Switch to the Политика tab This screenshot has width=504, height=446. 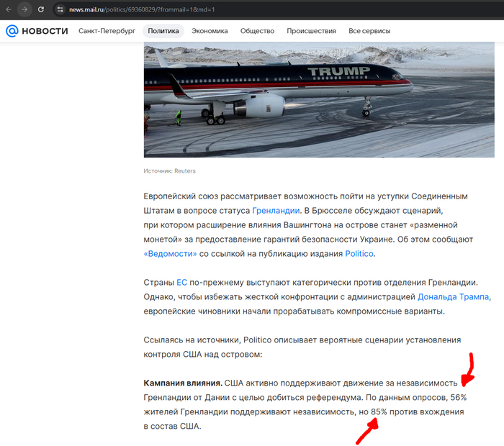pyautogui.click(x=163, y=31)
